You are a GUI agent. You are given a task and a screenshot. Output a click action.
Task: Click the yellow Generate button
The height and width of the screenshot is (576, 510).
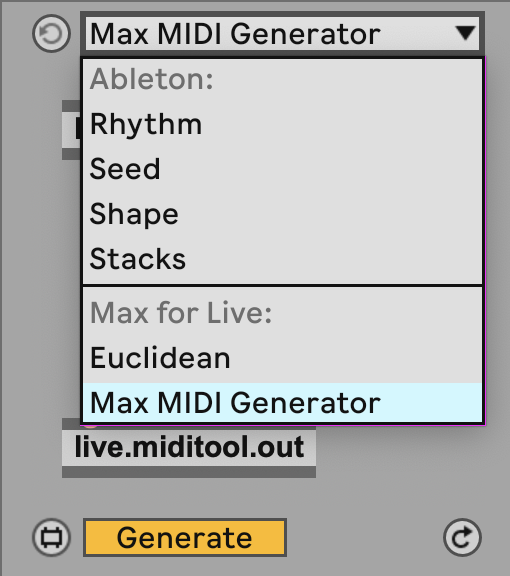[x=185, y=537]
